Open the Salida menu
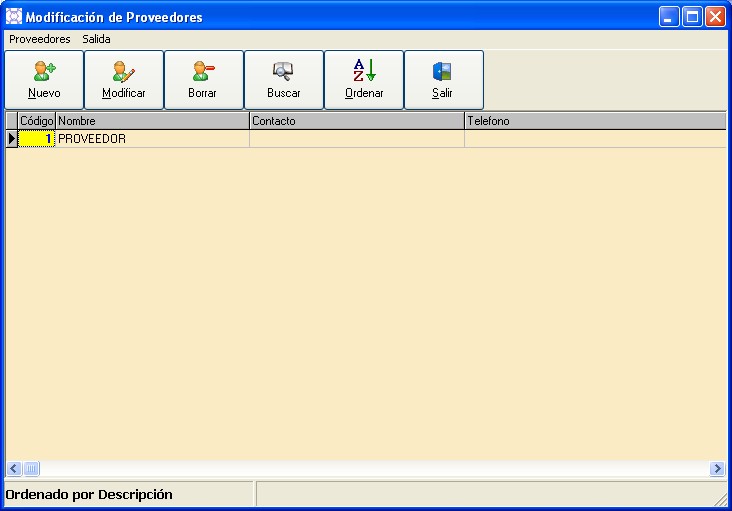The height and width of the screenshot is (511, 732). click(96, 39)
